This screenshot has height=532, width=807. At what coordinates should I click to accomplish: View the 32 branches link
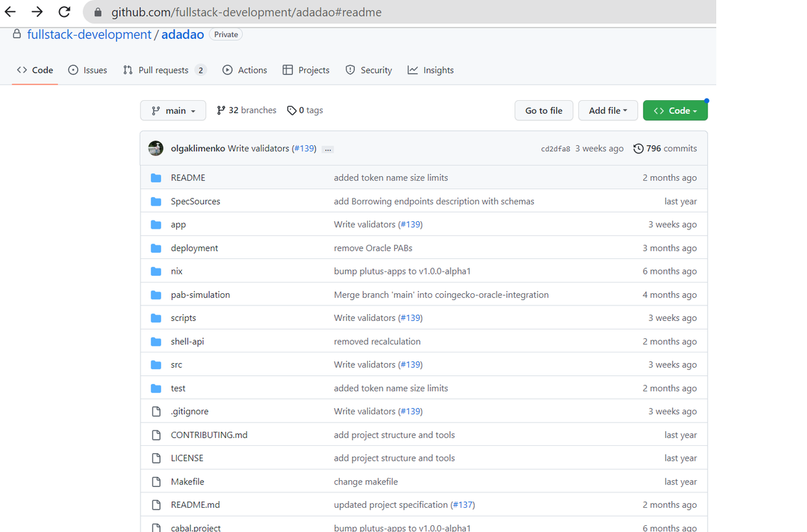246,110
